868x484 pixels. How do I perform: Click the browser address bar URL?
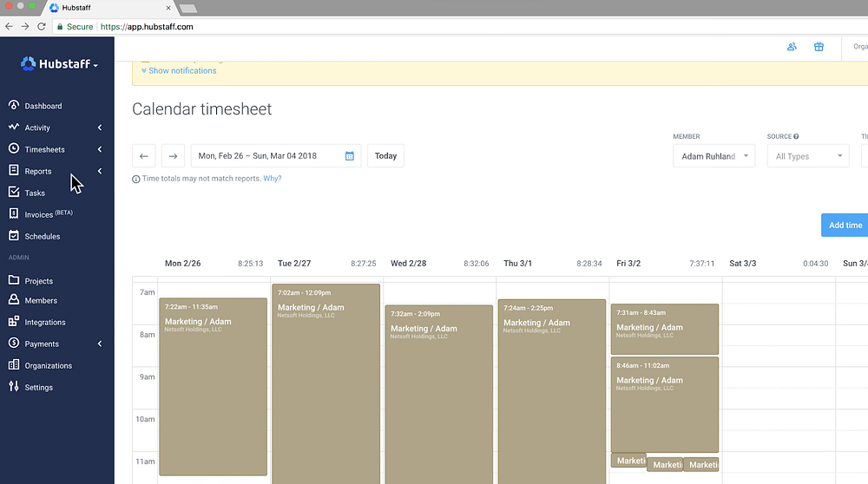pos(147,27)
